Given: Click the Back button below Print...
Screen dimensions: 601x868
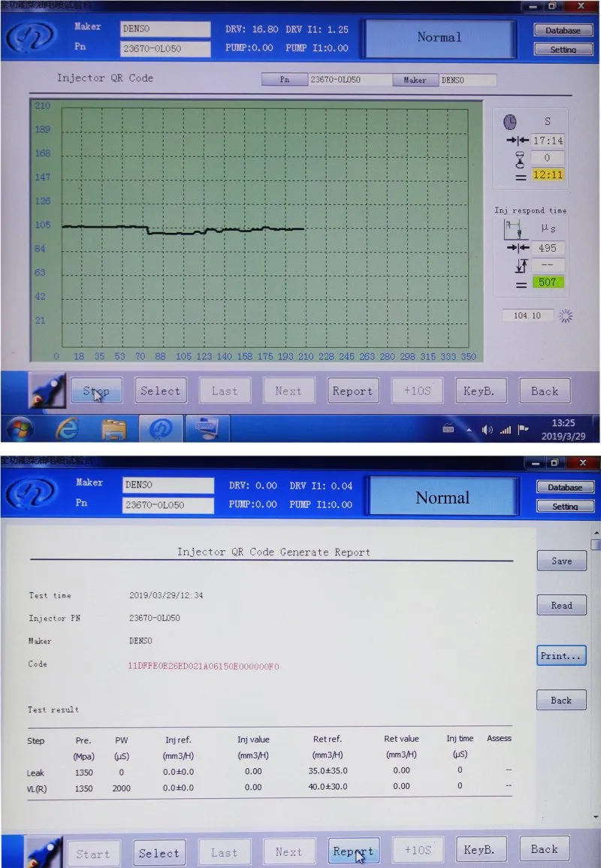Looking at the screenshot, I should click(x=561, y=700).
